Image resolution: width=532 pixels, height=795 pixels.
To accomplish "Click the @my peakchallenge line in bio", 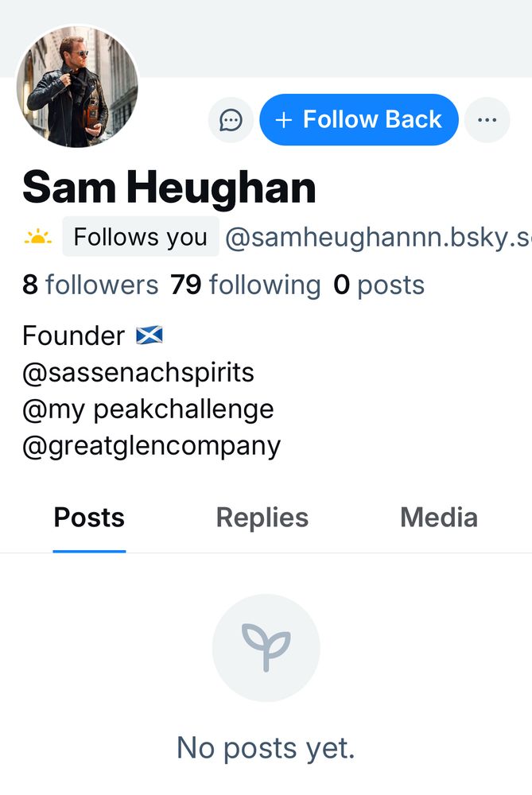I will pos(148,409).
